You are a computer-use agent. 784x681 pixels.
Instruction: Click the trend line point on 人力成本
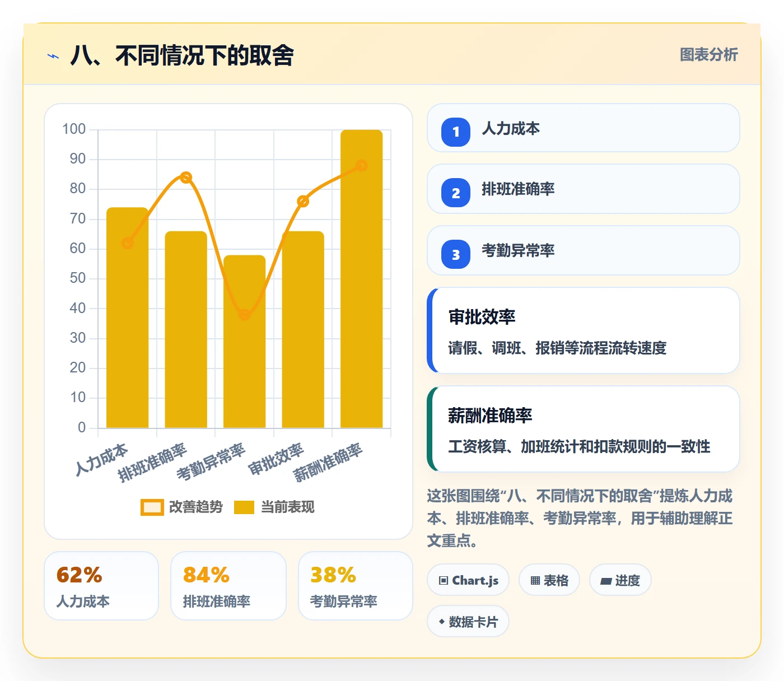pos(128,243)
